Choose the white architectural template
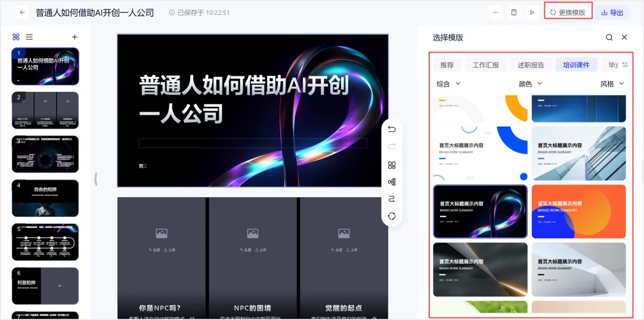Screen dimensions: 644x320 tap(578, 269)
